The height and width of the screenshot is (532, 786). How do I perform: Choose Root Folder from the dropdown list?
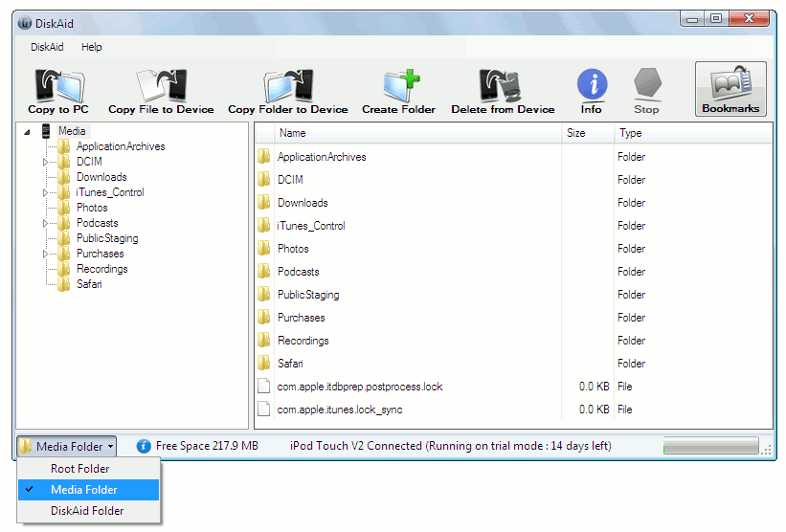click(89, 469)
